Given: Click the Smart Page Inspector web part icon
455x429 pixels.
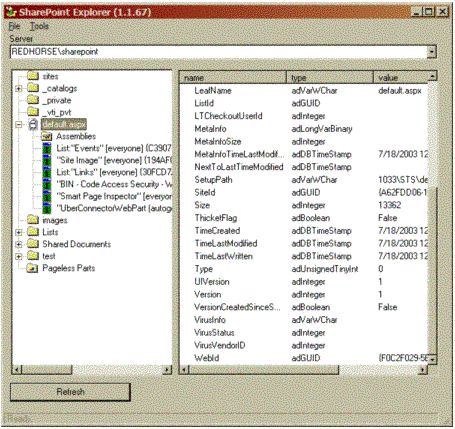Looking at the screenshot, I should pos(47,196).
